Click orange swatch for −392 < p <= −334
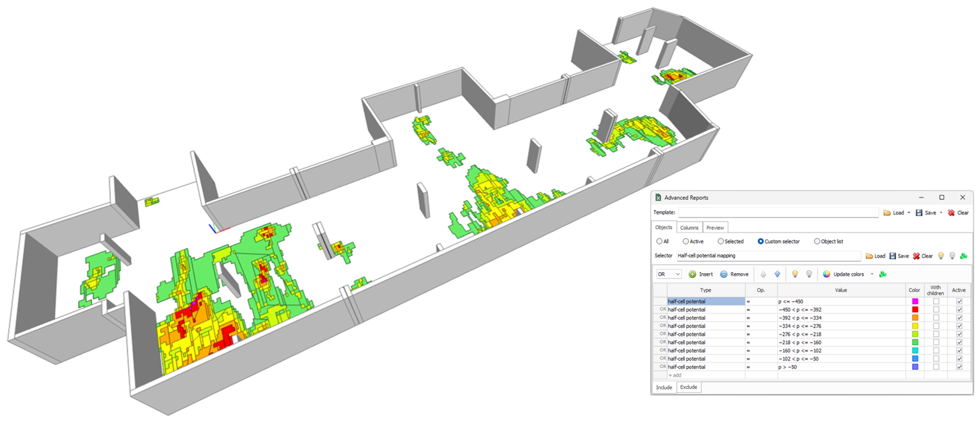This screenshot has width=980, height=421. (915, 318)
